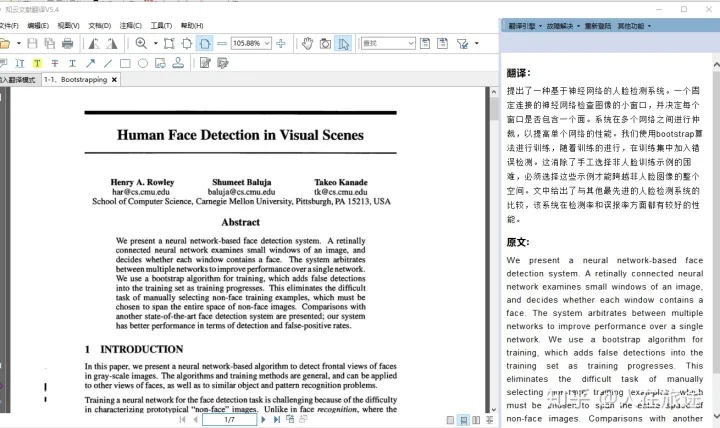The height and width of the screenshot is (428, 720).
Task: Click the find previous page icon
Action: (425, 44)
